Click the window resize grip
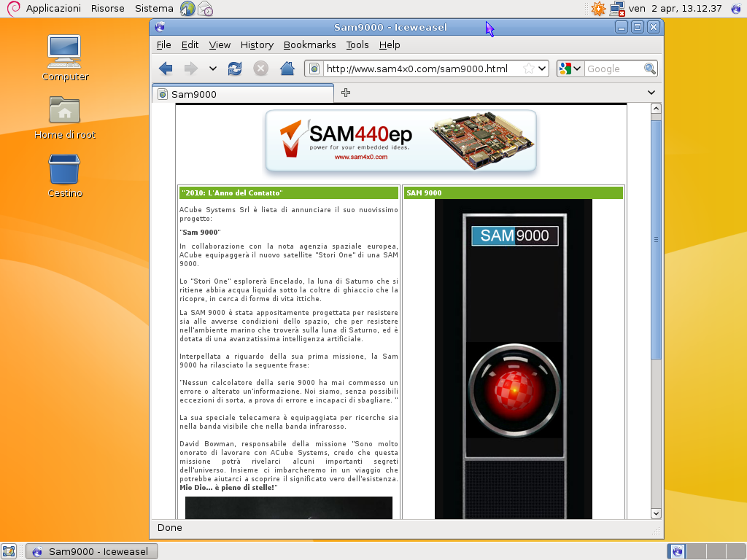747x560 pixels. (656, 531)
